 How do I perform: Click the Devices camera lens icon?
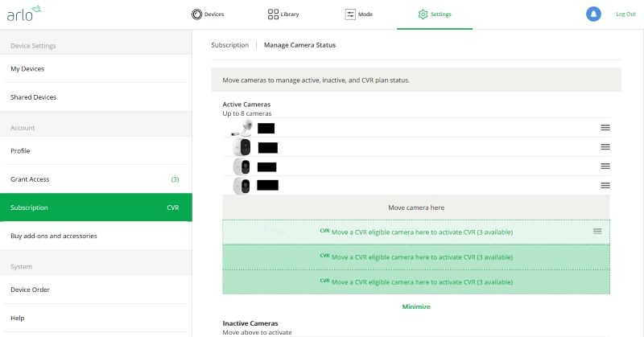197,14
